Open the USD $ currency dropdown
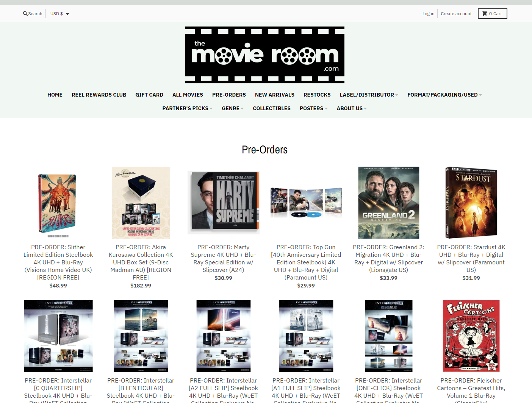This screenshot has height=403, width=532. (60, 14)
